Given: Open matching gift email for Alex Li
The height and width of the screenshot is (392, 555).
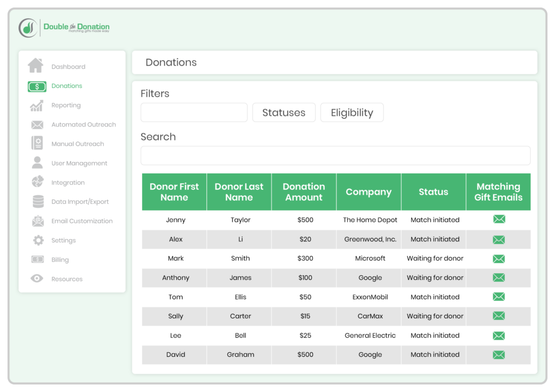Looking at the screenshot, I should [x=499, y=240].
